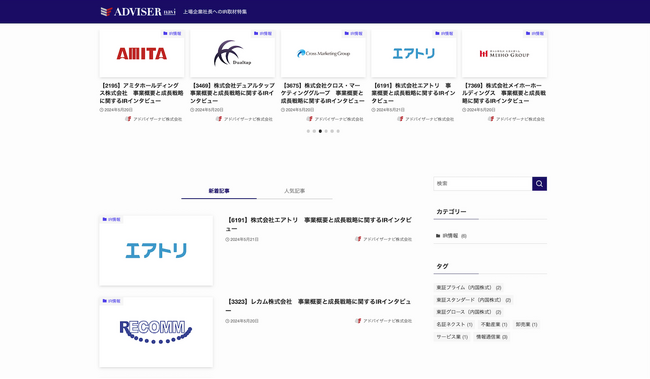
Task: Click the 2024年5月21日 date under list エアトリ
Action: point(242,240)
